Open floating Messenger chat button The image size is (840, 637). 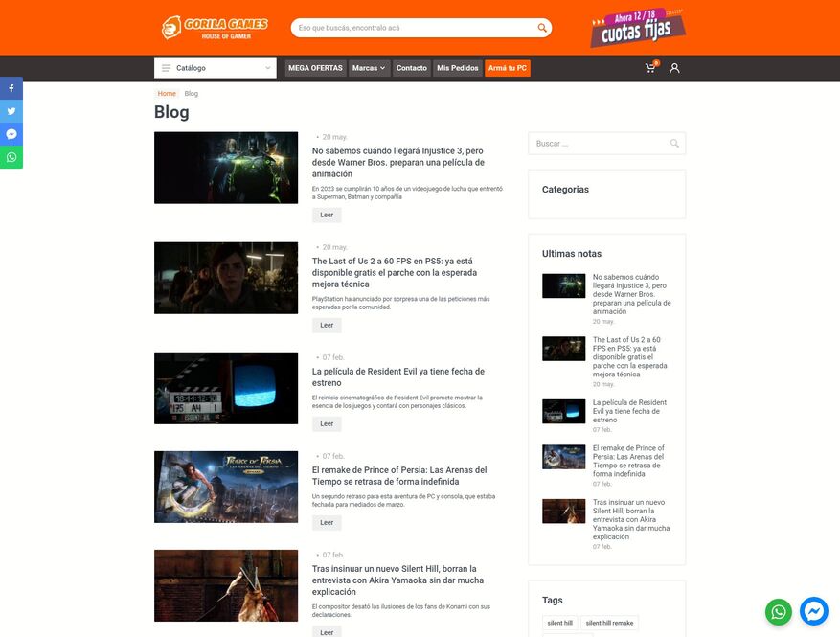tap(814, 611)
